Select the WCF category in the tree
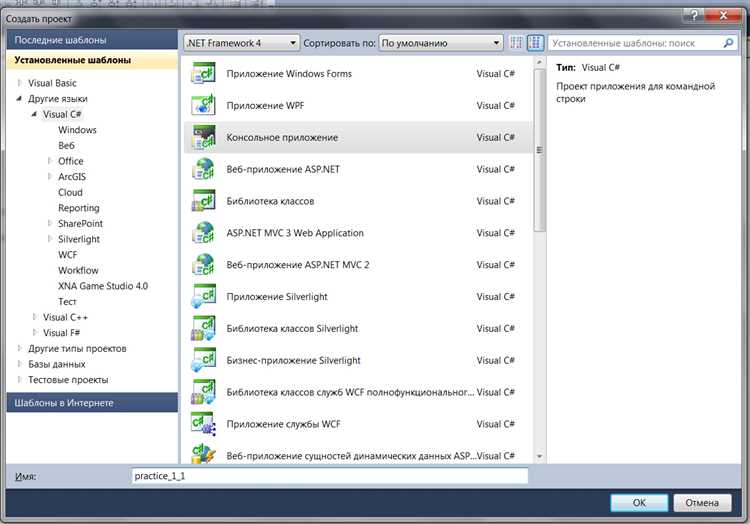The width and height of the screenshot is (750, 524). [67, 254]
